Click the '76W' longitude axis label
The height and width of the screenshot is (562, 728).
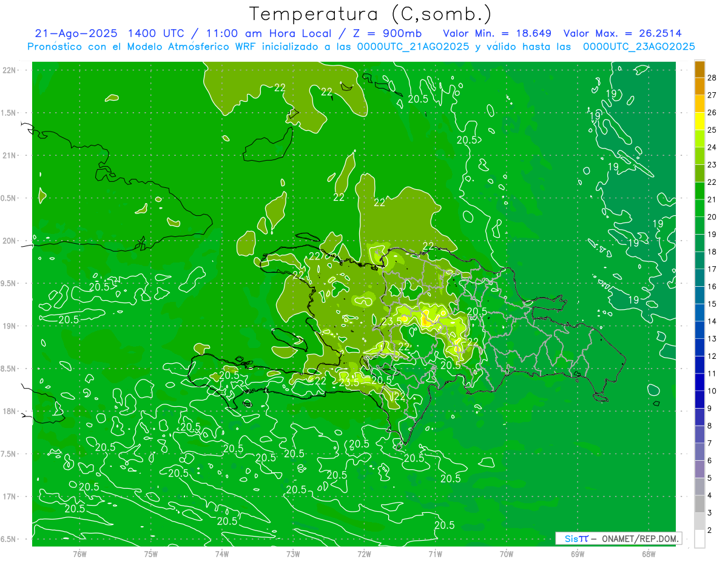(79, 554)
